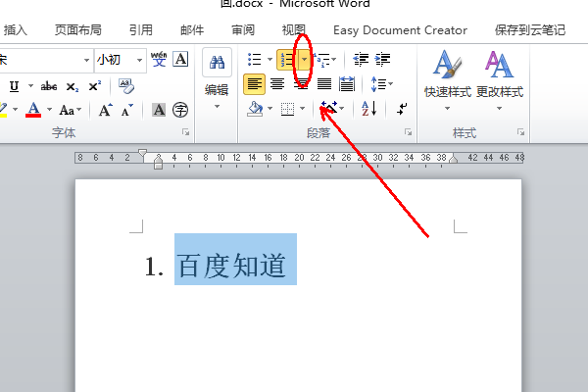The height and width of the screenshot is (392, 588).
Task: Go to the 审阅 tab
Action: (x=243, y=29)
